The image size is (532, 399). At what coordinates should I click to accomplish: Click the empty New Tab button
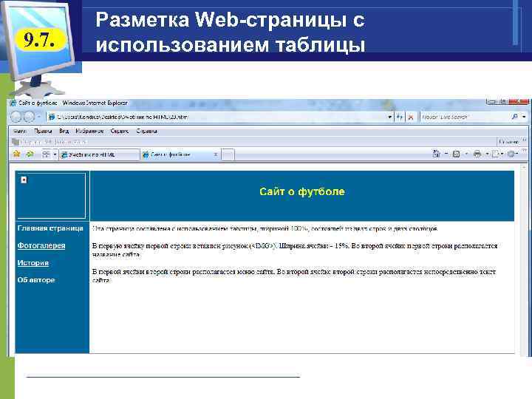point(228,154)
